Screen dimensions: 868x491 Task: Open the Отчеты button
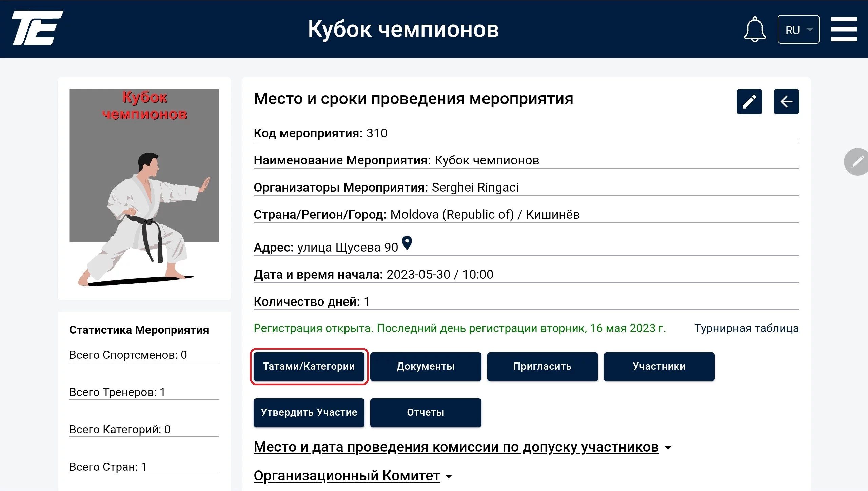426,413
